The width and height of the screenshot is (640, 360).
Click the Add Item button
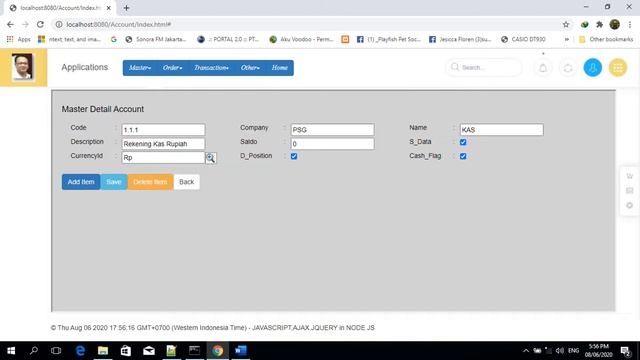tap(81, 182)
